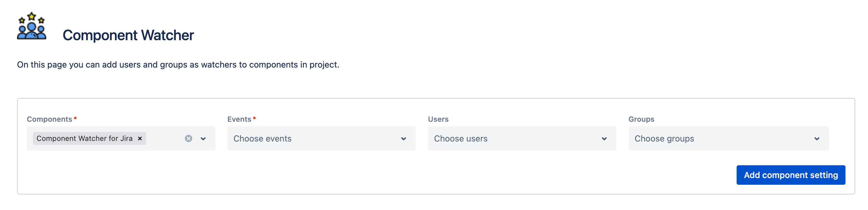
Task: Click the Groups field label
Action: coord(641,119)
